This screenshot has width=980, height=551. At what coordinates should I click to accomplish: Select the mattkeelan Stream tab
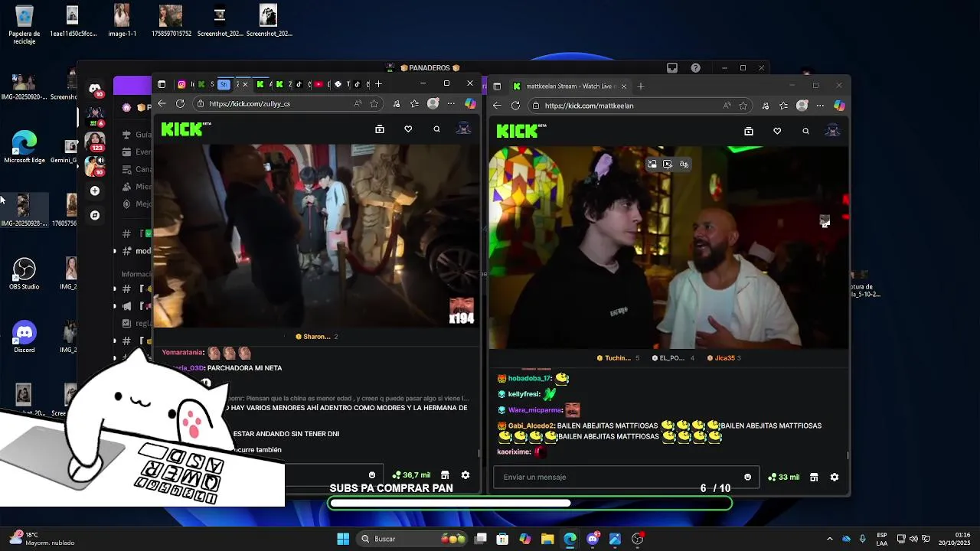pyautogui.click(x=570, y=86)
